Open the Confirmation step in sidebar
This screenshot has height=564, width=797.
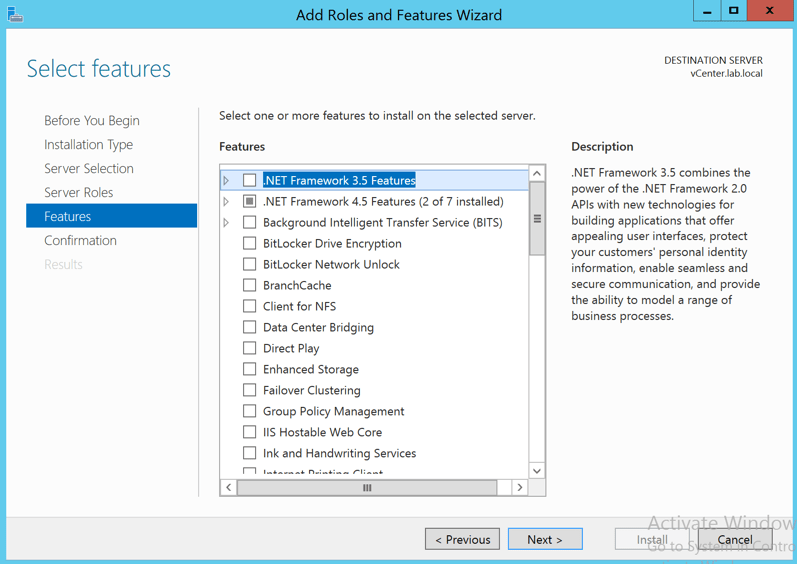pyautogui.click(x=80, y=241)
